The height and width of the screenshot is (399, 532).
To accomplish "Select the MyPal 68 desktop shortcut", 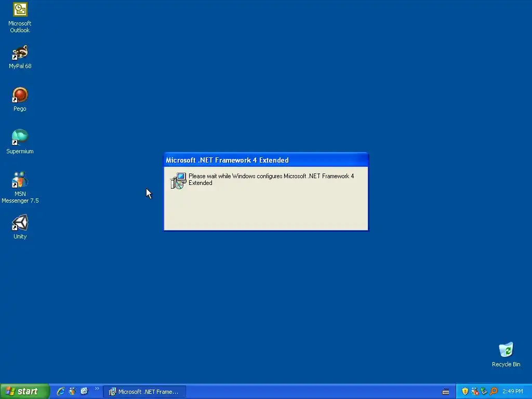I will 20,57.
